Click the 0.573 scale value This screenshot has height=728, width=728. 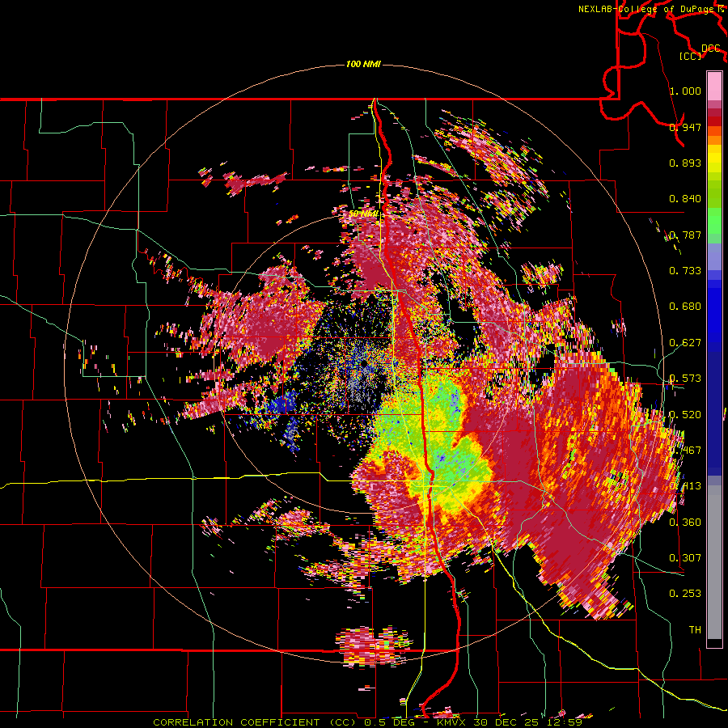[x=685, y=379]
